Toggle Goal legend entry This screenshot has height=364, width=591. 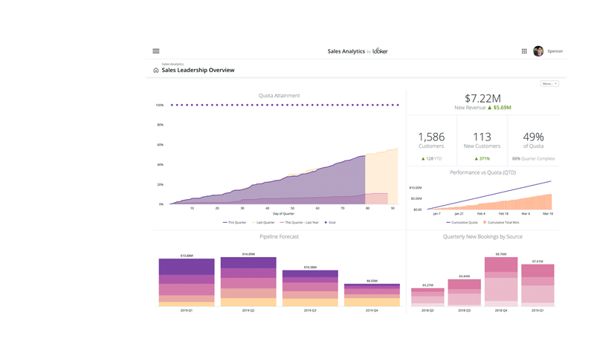[x=330, y=222]
